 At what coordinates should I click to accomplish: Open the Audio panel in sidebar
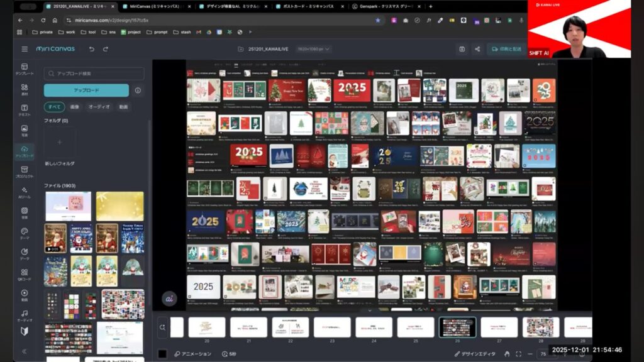[24, 315]
